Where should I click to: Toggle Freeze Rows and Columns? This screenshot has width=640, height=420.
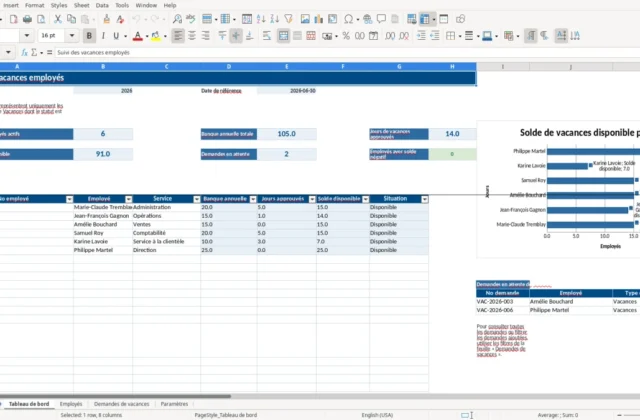(425, 19)
